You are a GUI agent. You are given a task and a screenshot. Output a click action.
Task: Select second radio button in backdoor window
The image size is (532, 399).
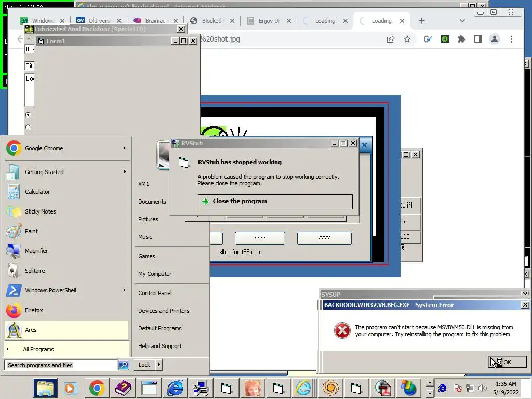click(x=28, y=127)
